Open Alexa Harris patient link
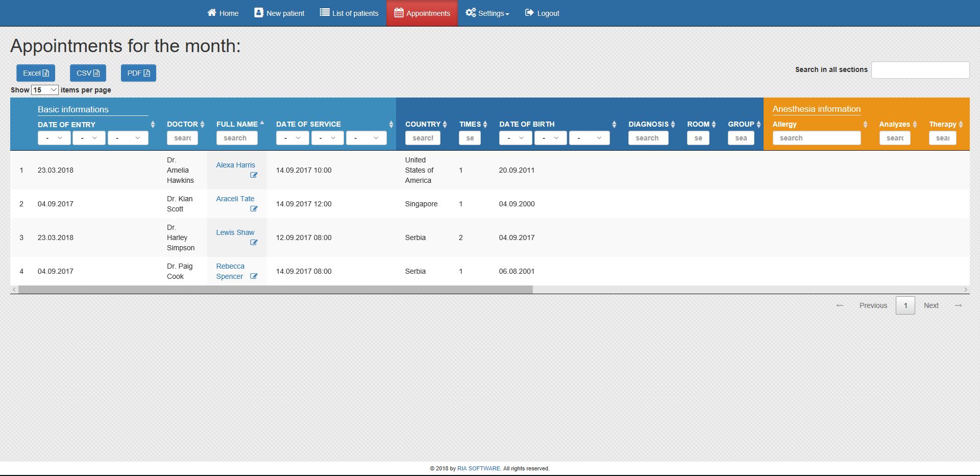Image resolution: width=980 pixels, height=476 pixels. pos(235,165)
